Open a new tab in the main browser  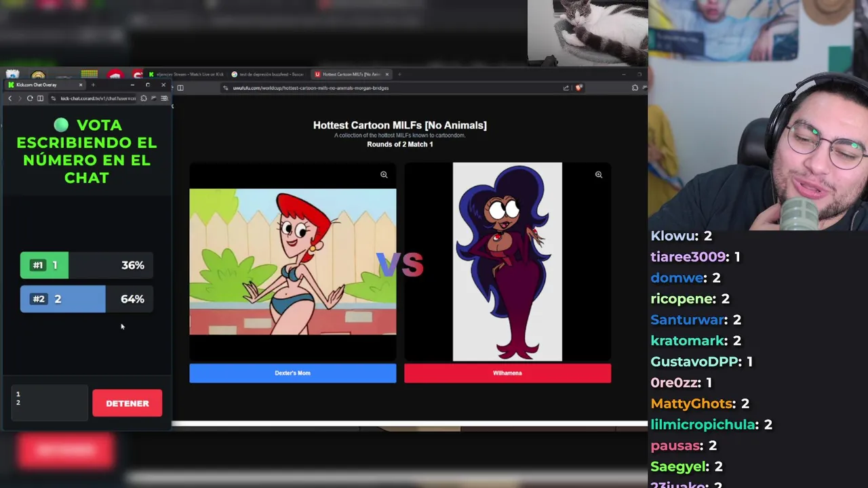[x=399, y=74]
